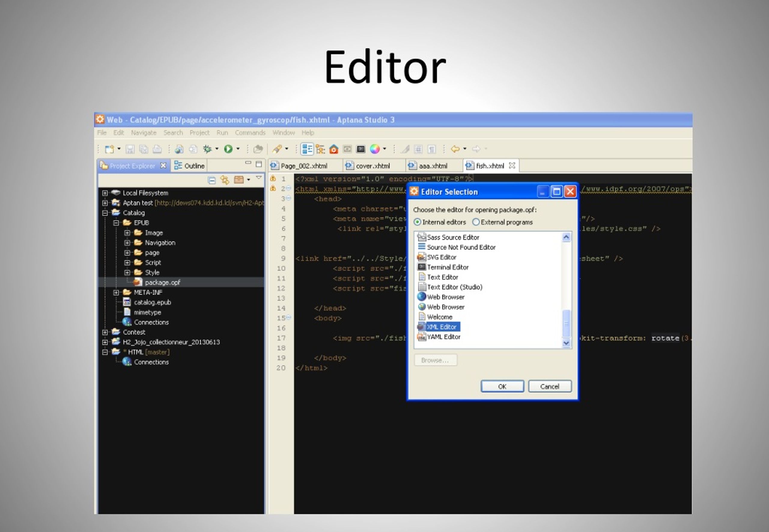Select SVG Editor in the editor list
The height and width of the screenshot is (532, 769).
437,257
